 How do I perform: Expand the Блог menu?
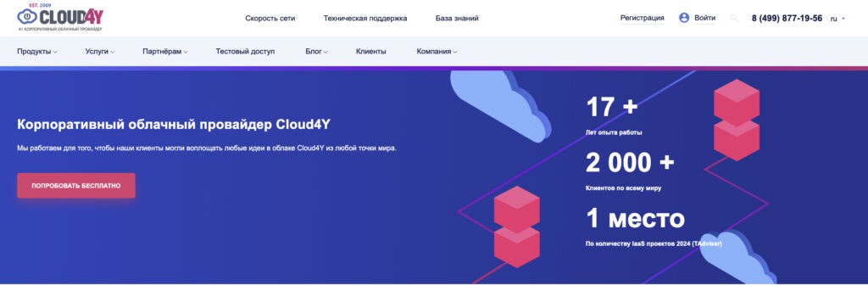316,52
